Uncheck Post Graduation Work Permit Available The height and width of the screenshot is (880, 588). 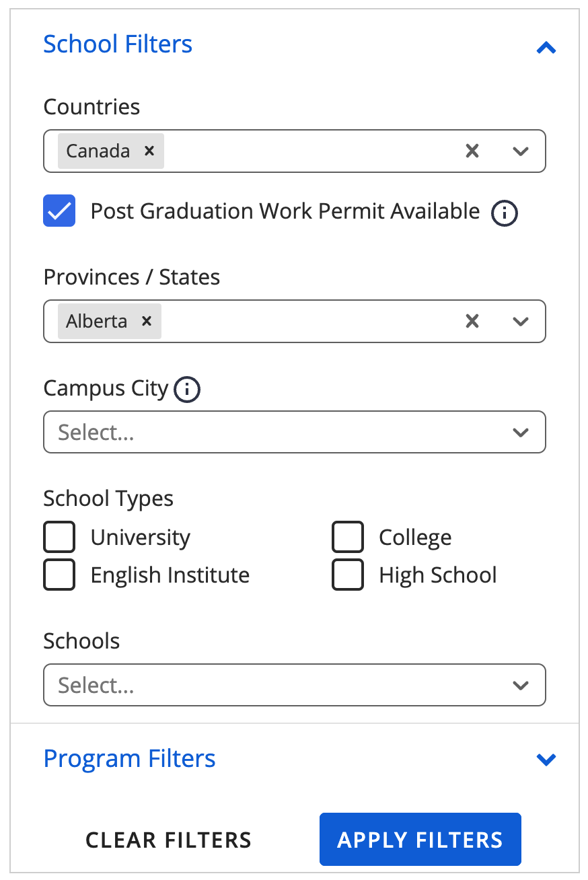[x=59, y=211]
